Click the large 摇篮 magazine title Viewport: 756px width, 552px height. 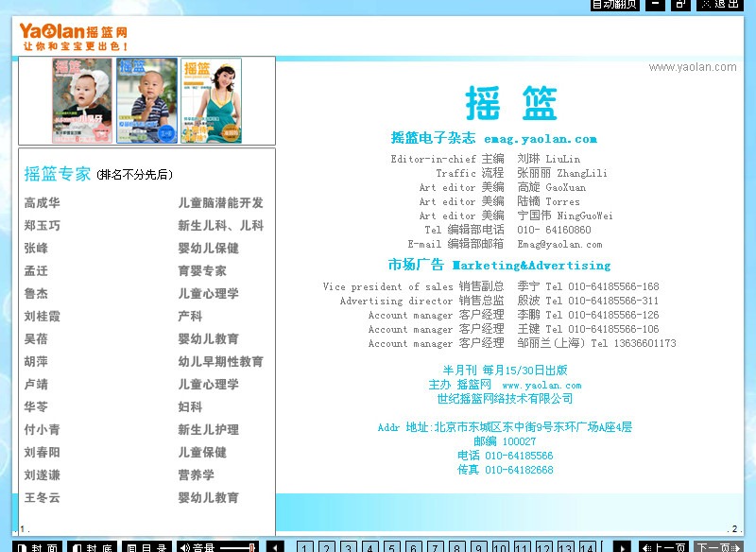click(511, 103)
